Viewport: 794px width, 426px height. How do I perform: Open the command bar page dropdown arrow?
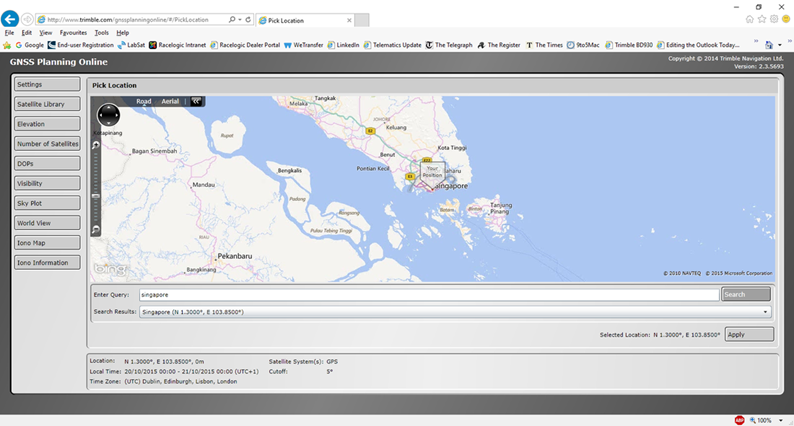click(x=780, y=45)
